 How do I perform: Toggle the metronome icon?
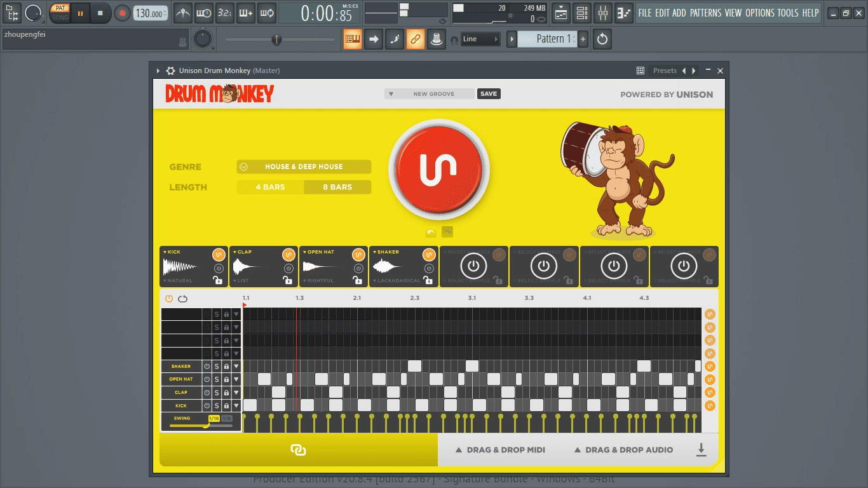point(182,13)
